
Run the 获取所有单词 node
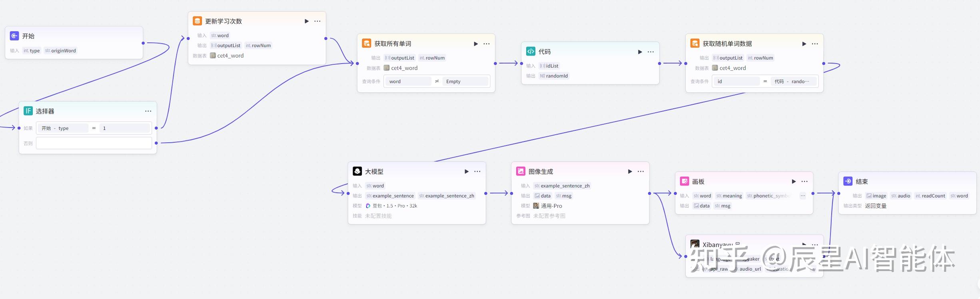pos(476,44)
